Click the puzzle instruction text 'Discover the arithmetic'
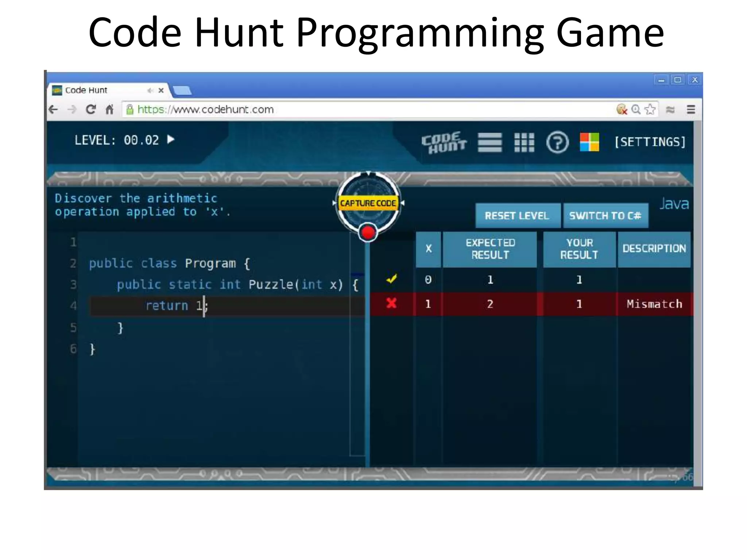This screenshot has width=747, height=560. coord(136,198)
